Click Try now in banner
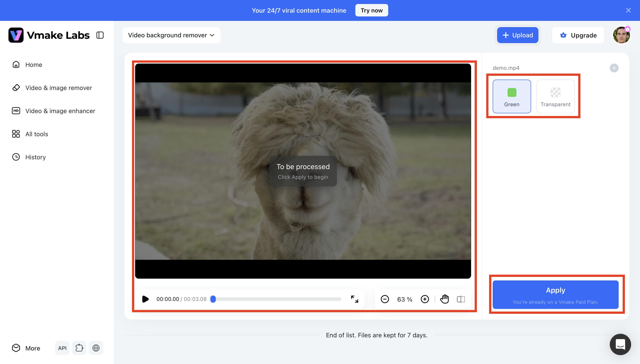640x364 pixels. click(372, 10)
